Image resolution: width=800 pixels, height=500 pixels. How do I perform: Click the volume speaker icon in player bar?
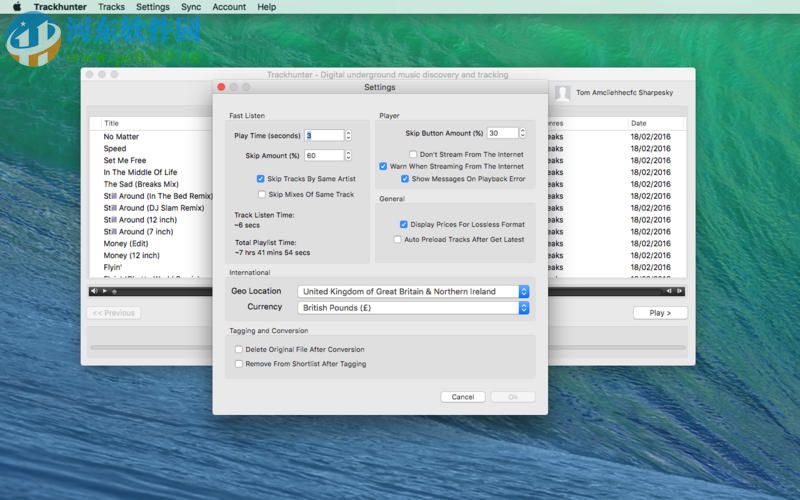[x=94, y=291]
